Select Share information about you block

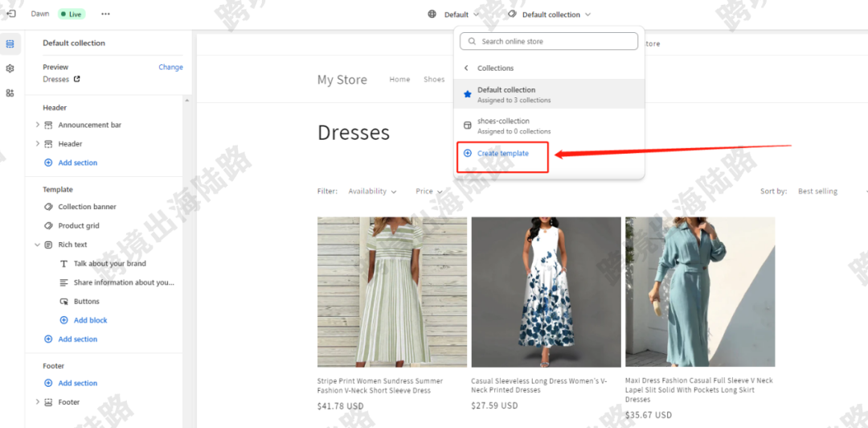pos(124,282)
